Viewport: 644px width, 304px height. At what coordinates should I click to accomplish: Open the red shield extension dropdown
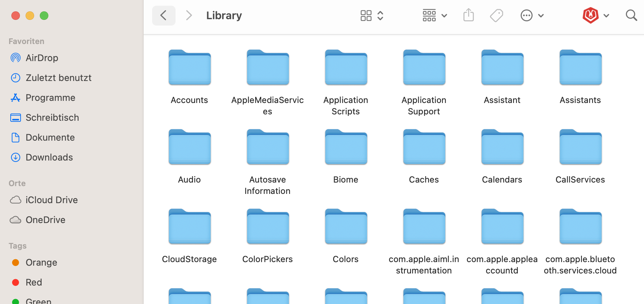[596, 16]
